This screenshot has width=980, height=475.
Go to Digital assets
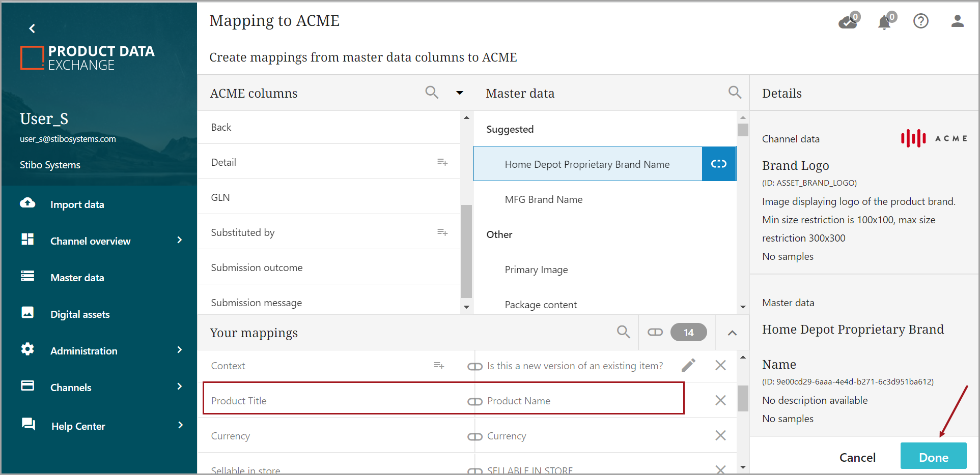[80, 314]
